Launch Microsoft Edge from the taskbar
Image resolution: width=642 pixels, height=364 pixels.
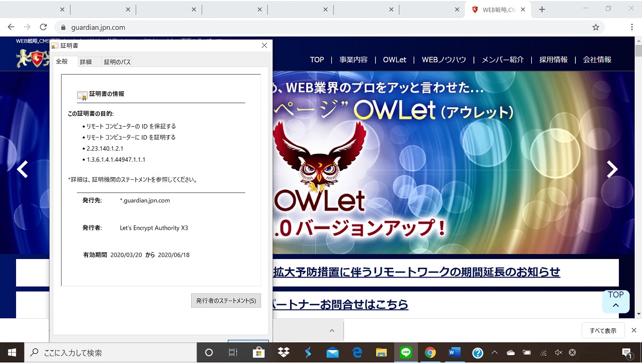357,353
